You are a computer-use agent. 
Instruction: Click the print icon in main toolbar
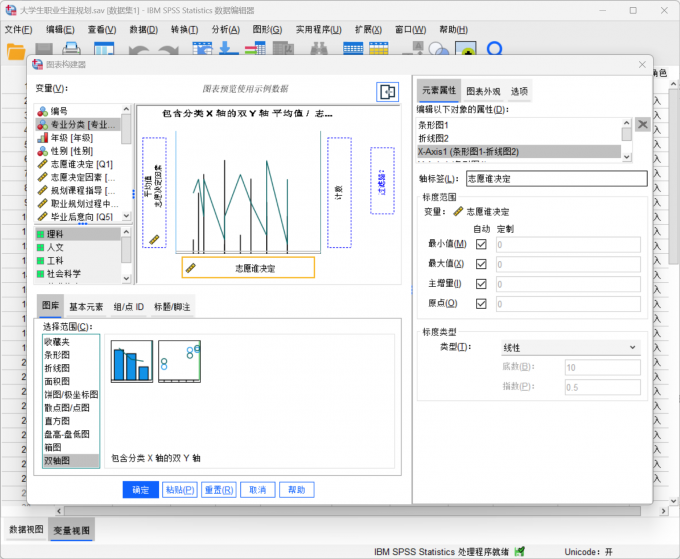(x=71, y=49)
